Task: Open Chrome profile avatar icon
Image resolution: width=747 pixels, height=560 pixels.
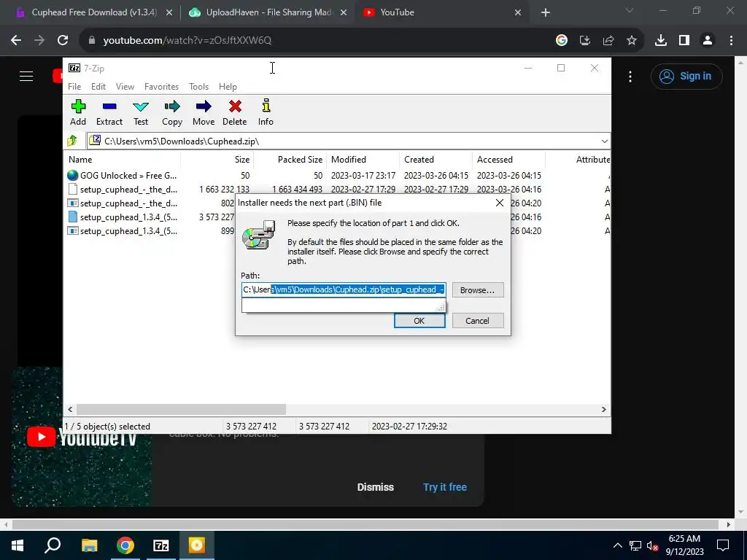Action: pyautogui.click(x=708, y=41)
